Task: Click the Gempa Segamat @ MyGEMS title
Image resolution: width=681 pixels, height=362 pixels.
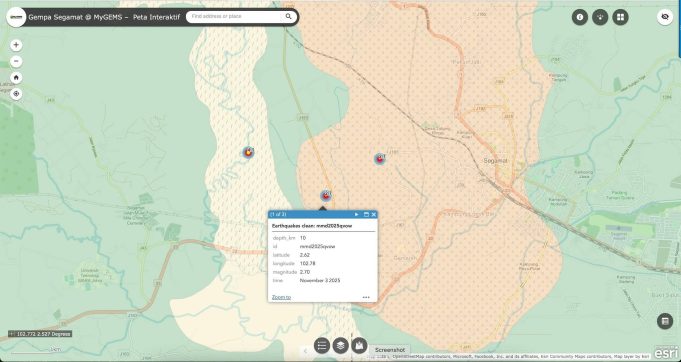Action: coord(104,17)
